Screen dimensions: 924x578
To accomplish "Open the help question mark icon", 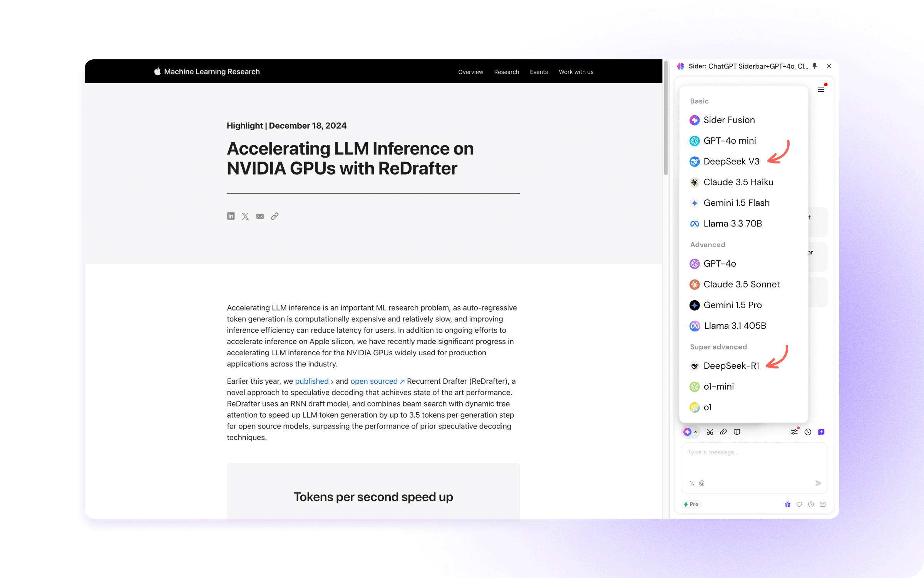I will coord(811,504).
